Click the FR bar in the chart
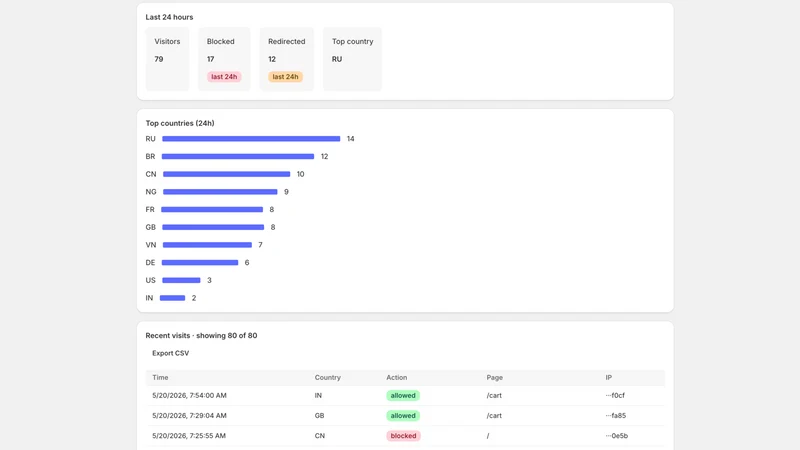This screenshot has width=800, height=450. click(212, 210)
